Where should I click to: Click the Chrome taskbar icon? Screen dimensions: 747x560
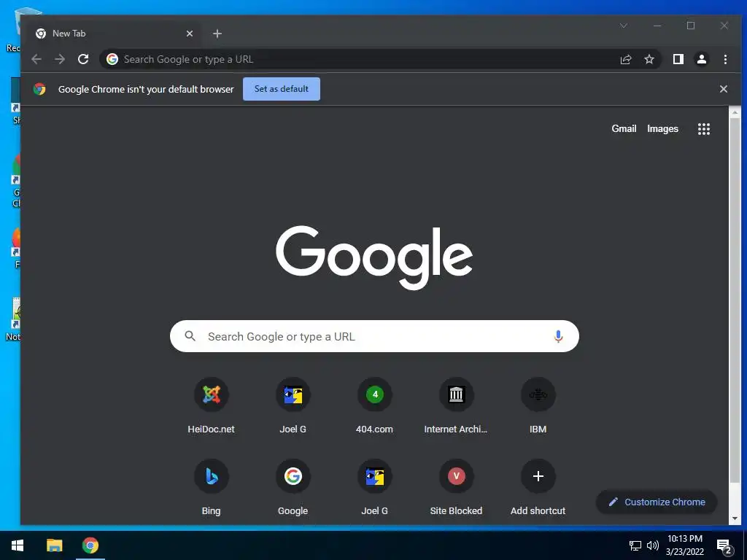click(x=90, y=545)
